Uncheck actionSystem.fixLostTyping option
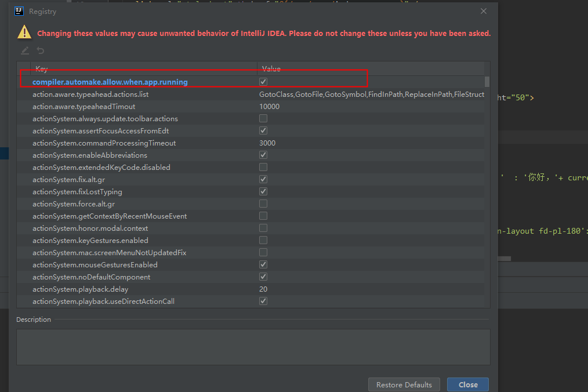588x392 pixels. (263, 191)
